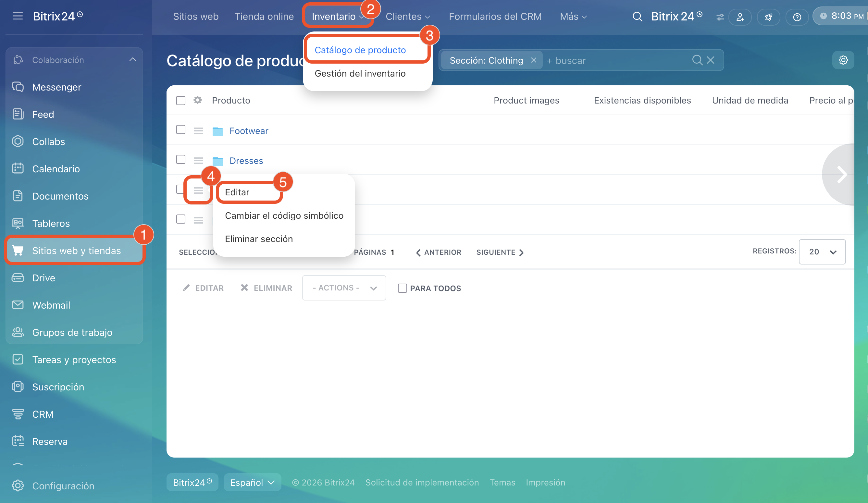Open the Español language selector
The height and width of the screenshot is (503, 868).
(252, 482)
